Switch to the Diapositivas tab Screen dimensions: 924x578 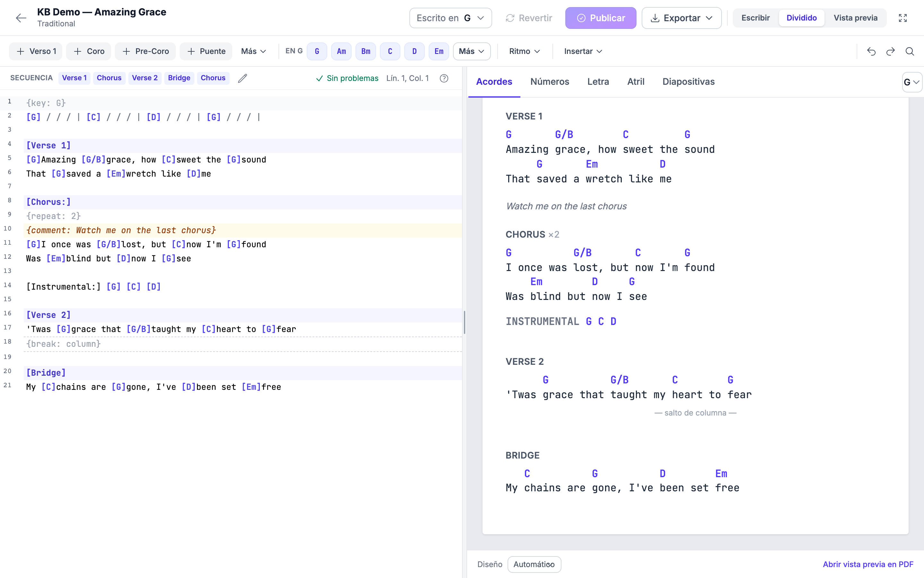689,82
